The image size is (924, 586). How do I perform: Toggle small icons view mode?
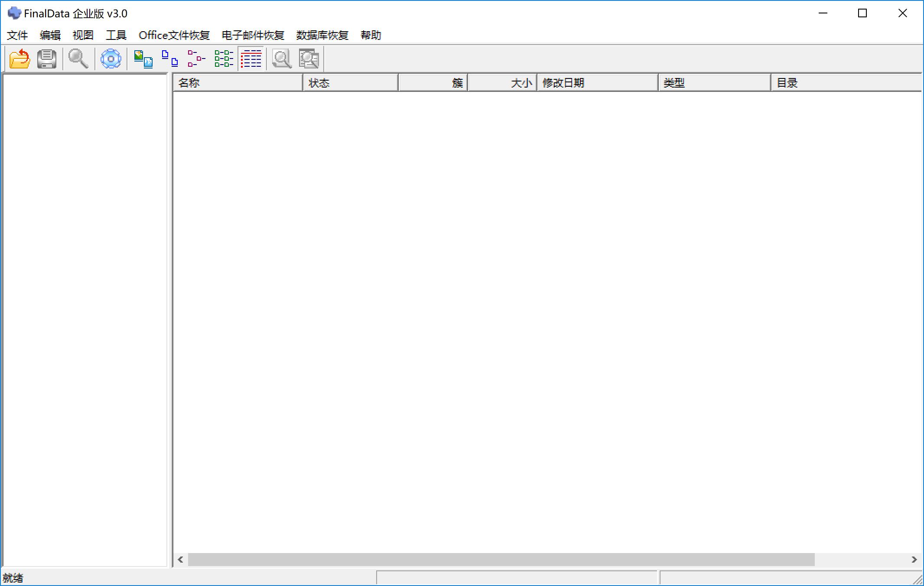(x=169, y=59)
